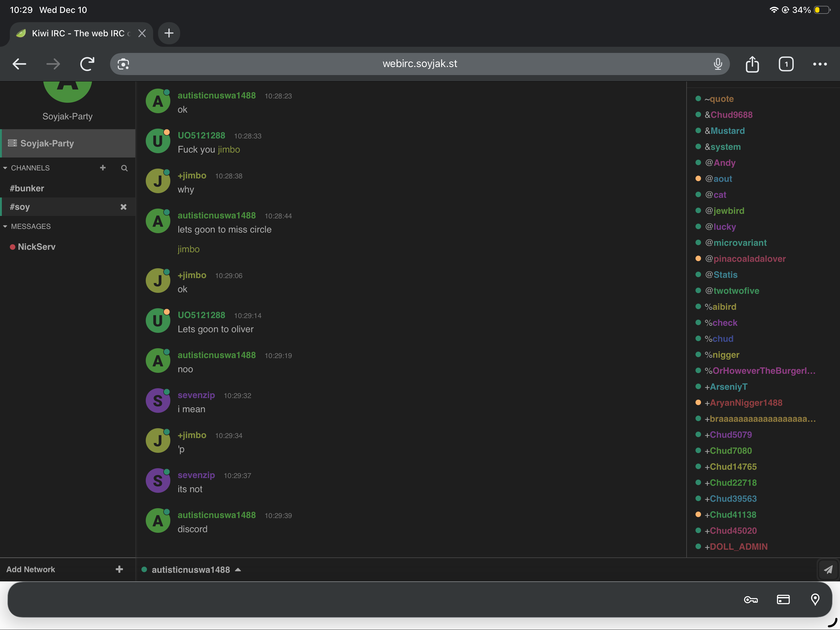This screenshot has width=840, height=630.
Task: Open the browser tab count button
Action: (x=786, y=64)
